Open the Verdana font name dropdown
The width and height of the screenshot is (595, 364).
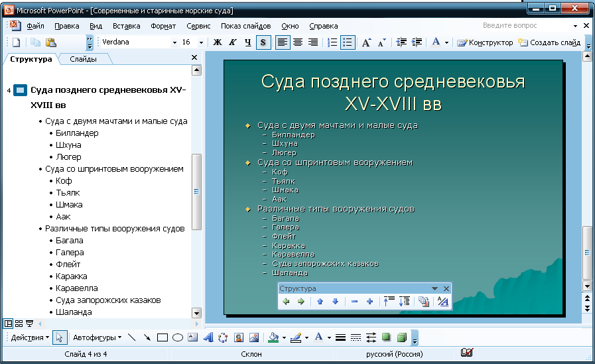[174, 42]
